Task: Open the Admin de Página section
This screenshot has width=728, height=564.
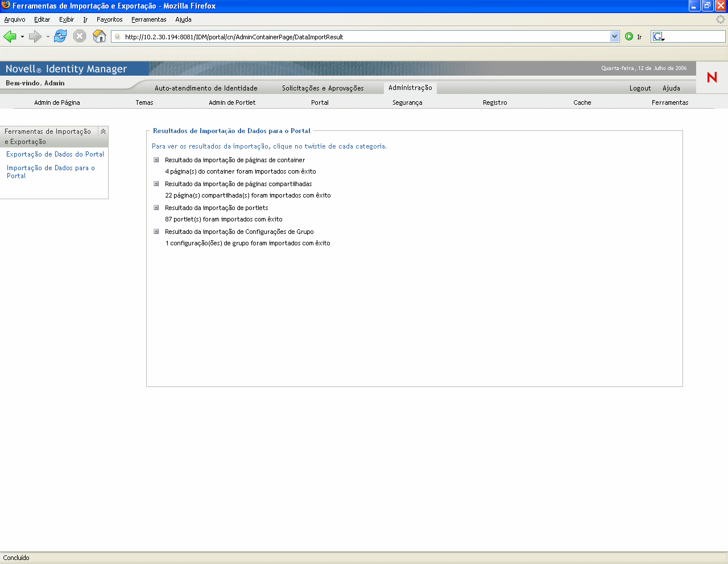Action: pyautogui.click(x=57, y=102)
